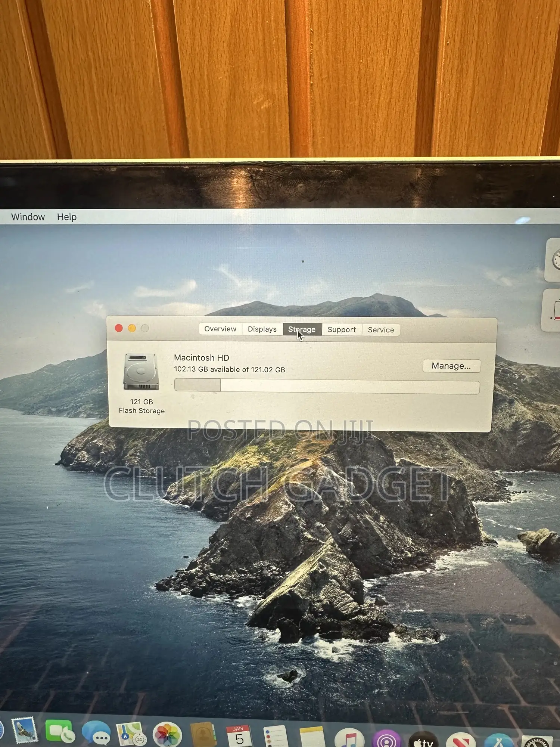Open the Photos app in the Dock
Screen dimensions: 560x747
(167, 735)
